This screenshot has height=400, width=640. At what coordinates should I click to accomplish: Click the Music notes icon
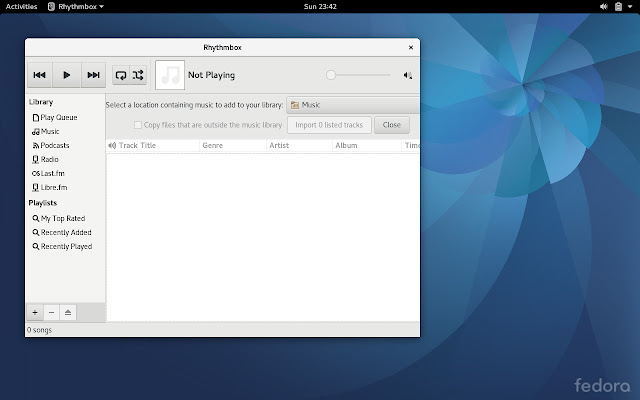36,131
